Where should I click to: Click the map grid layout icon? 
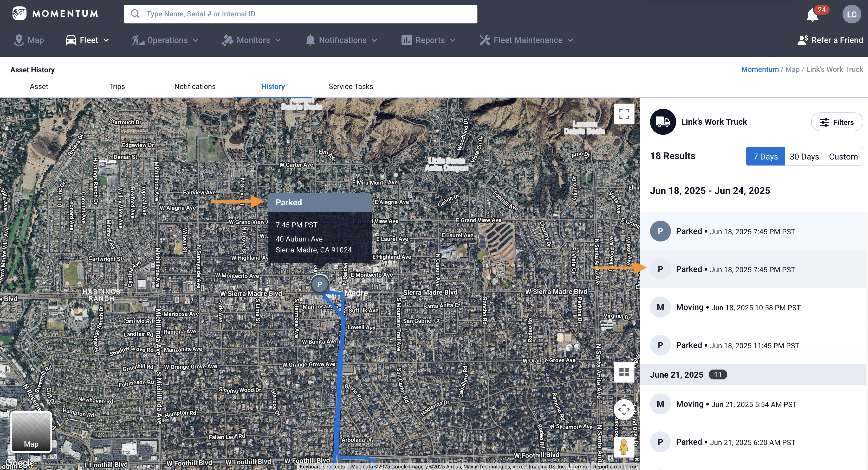pos(624,372)
